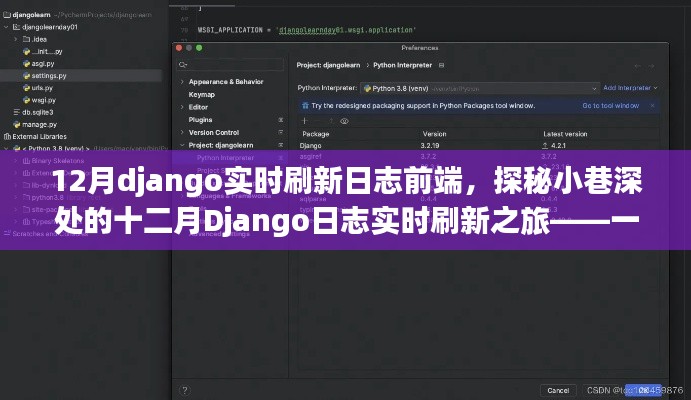
Task: Collapse the djangolearnday01 folder
Action: (x=6, y=27)
